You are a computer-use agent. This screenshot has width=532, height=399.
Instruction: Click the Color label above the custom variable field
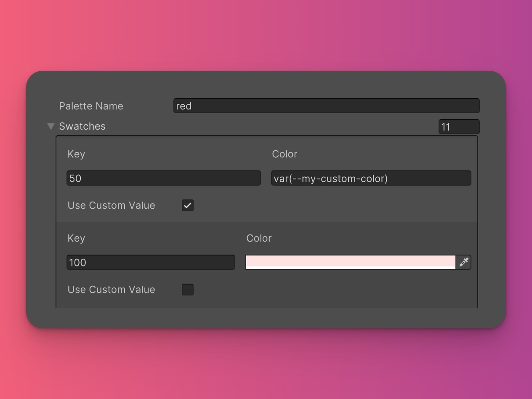(285, 154)
